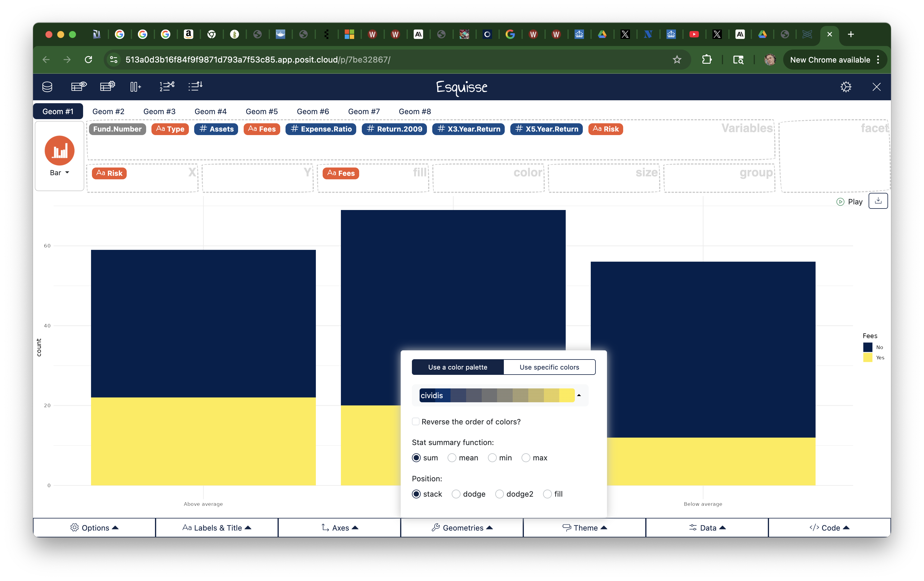Image resolution: width=924 pixels, height=581 pixels.
Task: Open the view data table icon
Action: (79, 86)
